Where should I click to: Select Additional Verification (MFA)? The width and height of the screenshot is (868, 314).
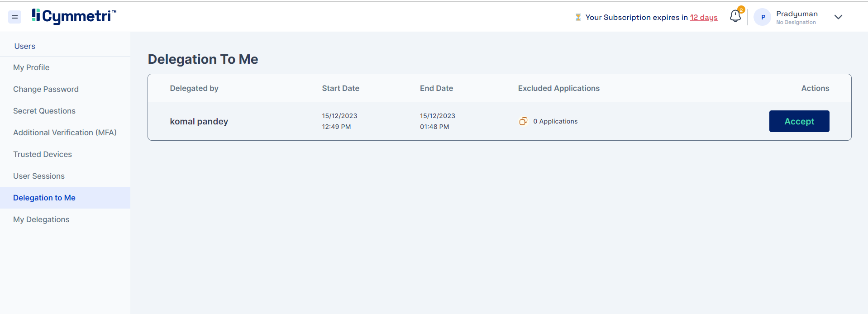coord(65,133)
